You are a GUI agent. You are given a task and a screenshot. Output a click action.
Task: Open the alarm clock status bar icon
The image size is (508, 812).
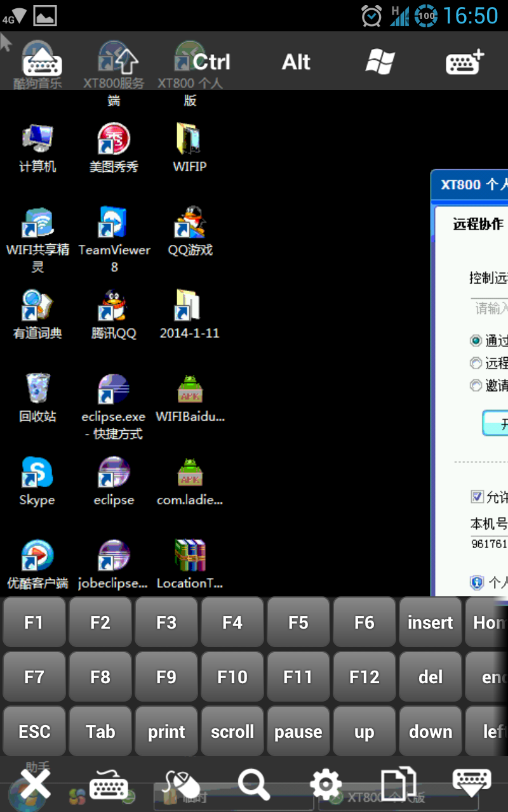(371, 16)
